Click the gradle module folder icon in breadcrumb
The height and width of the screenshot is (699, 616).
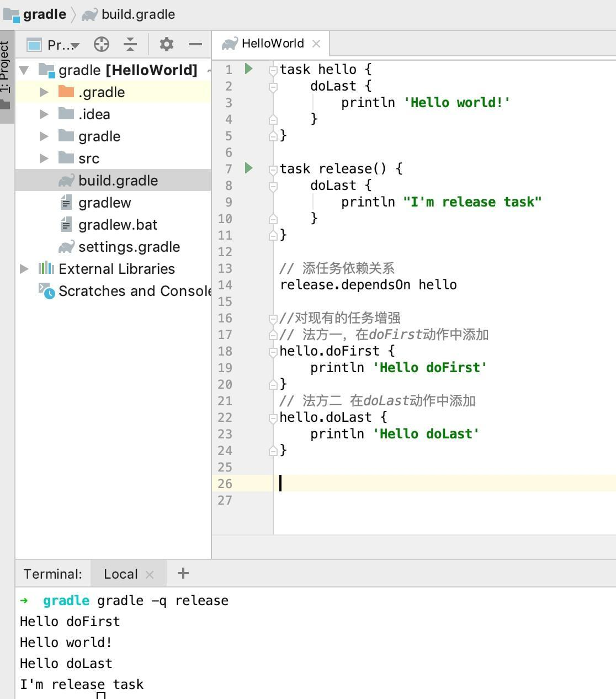click(12, 14)
